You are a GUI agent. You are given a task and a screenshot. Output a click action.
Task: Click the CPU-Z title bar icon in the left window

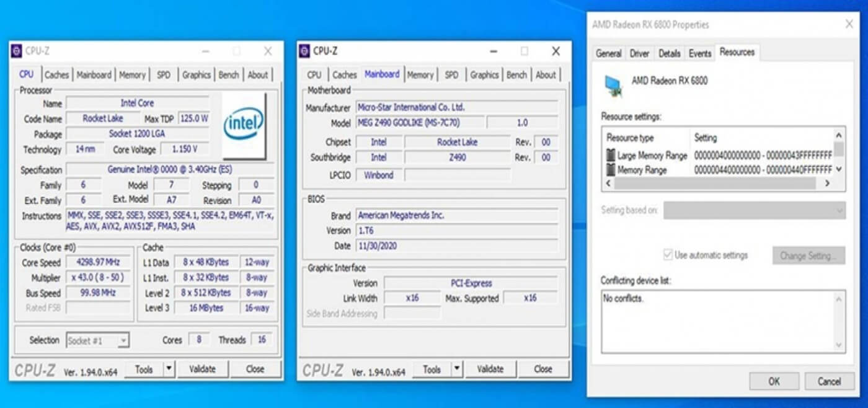click(17, 51)
